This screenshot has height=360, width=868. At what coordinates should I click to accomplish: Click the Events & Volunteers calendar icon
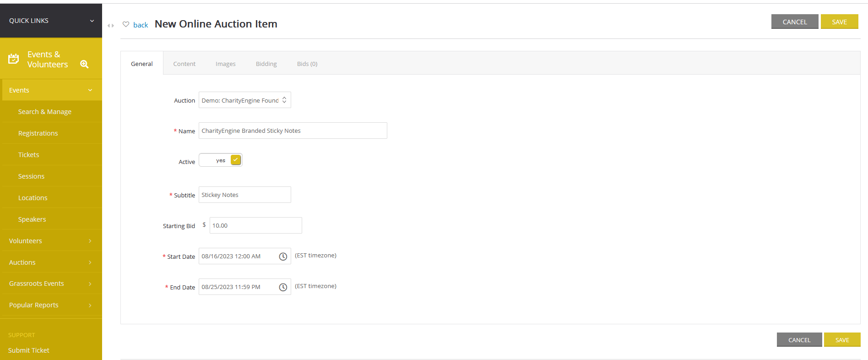pos(14,59)
